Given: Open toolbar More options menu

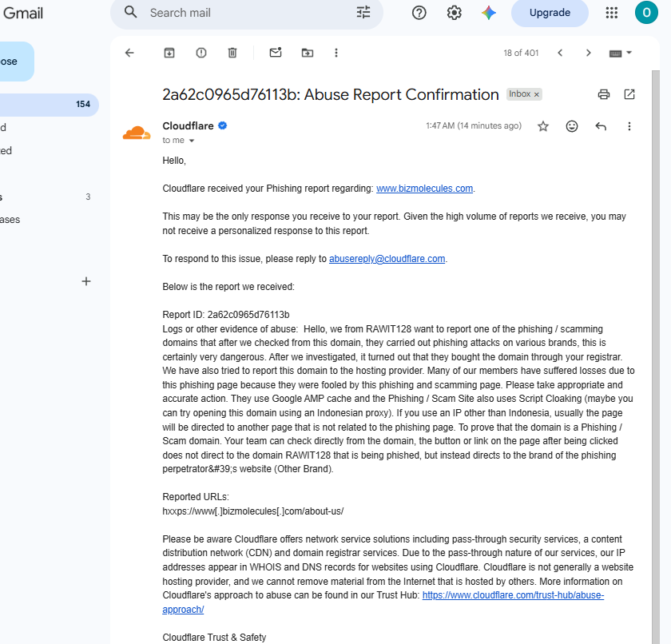Looking at the screenshot, I should click(x=336, y=53).
